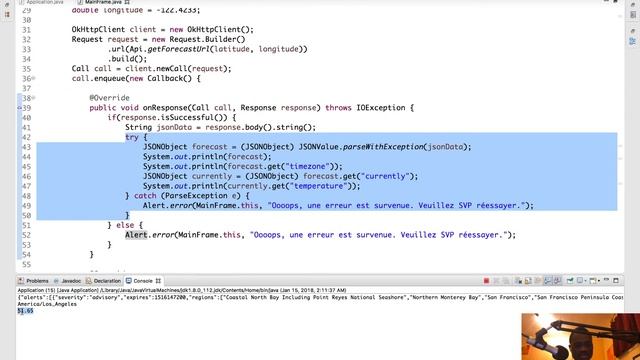640x360 pixels.
Task: Collapse the @Override fold at line 38
Action: (33, 98)
